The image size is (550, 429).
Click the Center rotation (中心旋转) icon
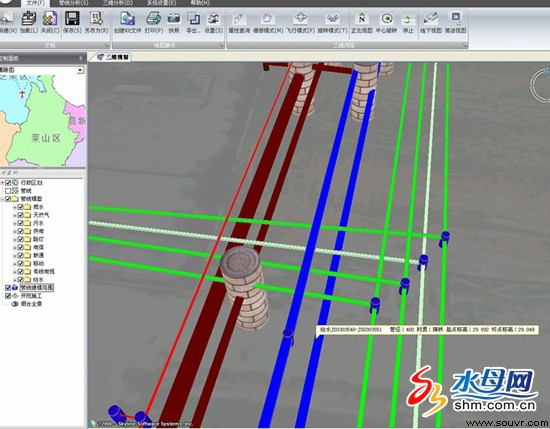coord(387,18)
